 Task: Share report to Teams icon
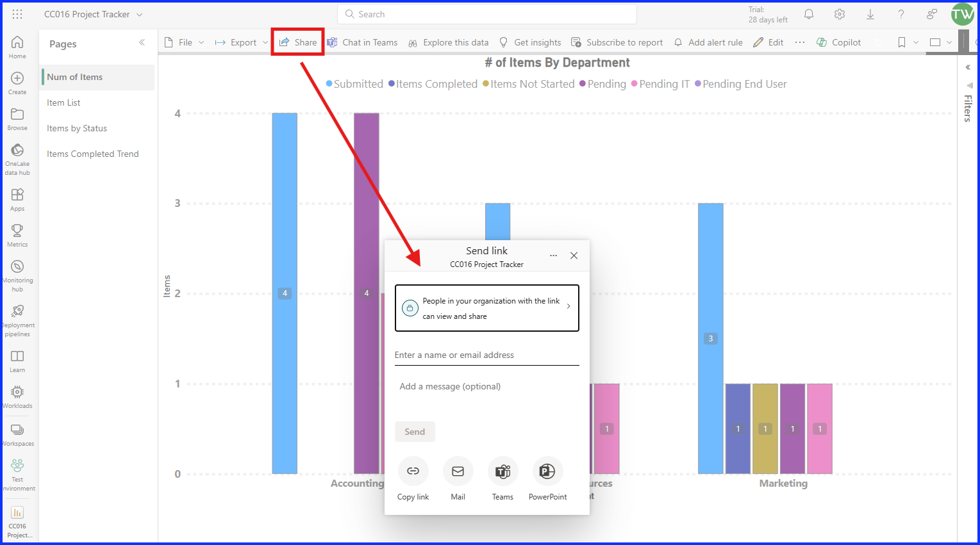point(502,471)
